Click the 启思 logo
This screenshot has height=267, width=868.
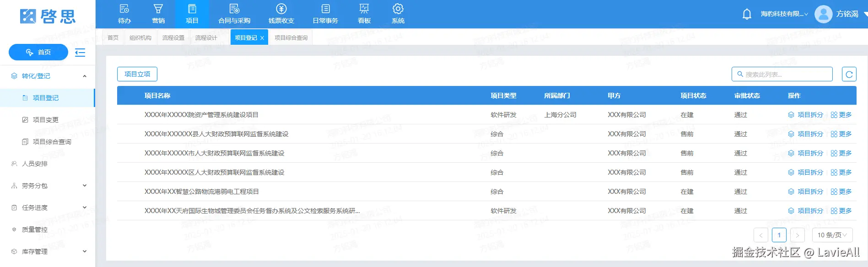[x=48, y=16]
